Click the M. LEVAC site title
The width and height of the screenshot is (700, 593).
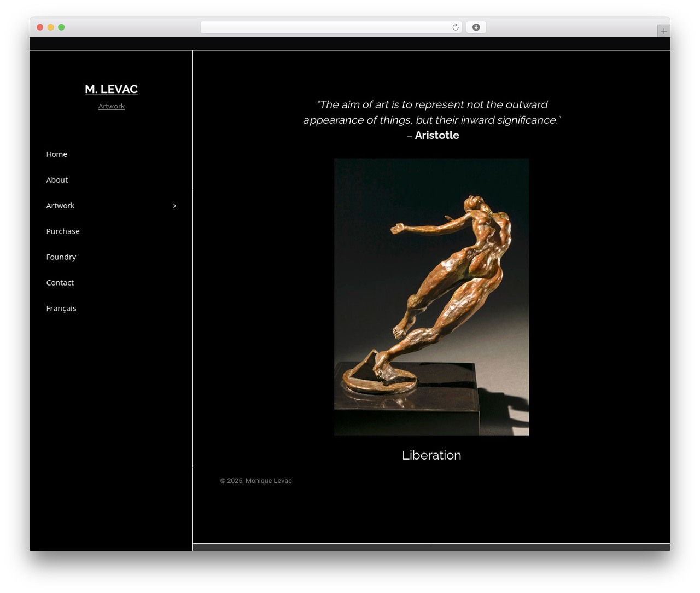pos(111,89)
